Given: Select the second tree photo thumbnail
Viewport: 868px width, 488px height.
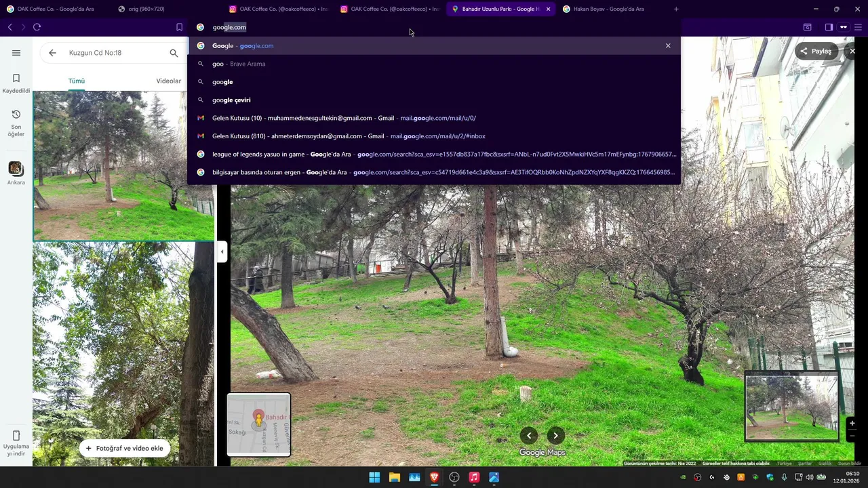Looking at the screenshot, I should tap(123, 354).
